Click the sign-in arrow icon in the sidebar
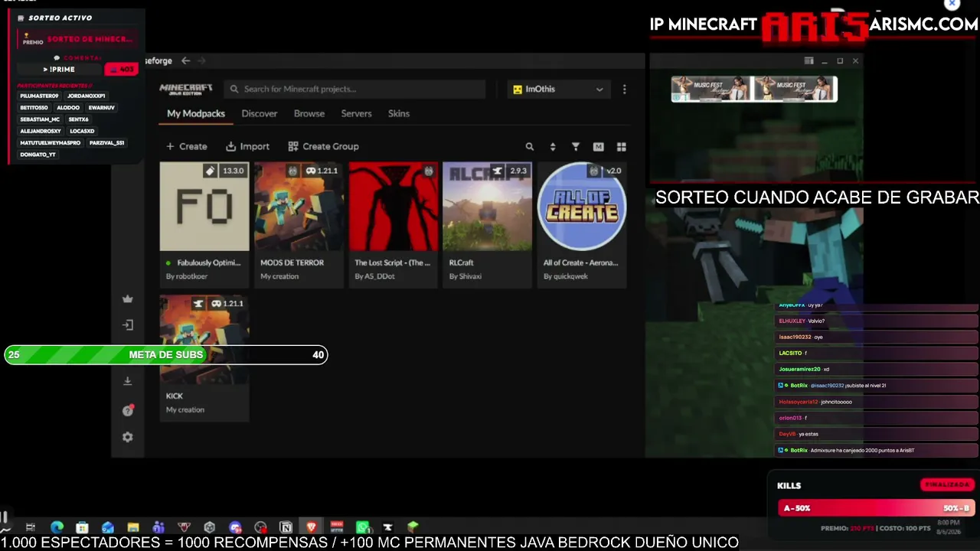Image resolution: width=980 pixels, height=551 pixels. [x=128, y=324]
